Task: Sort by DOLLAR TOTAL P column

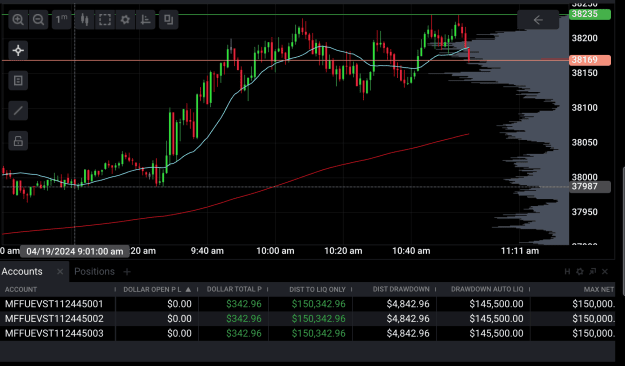Action: click(234, 289)
